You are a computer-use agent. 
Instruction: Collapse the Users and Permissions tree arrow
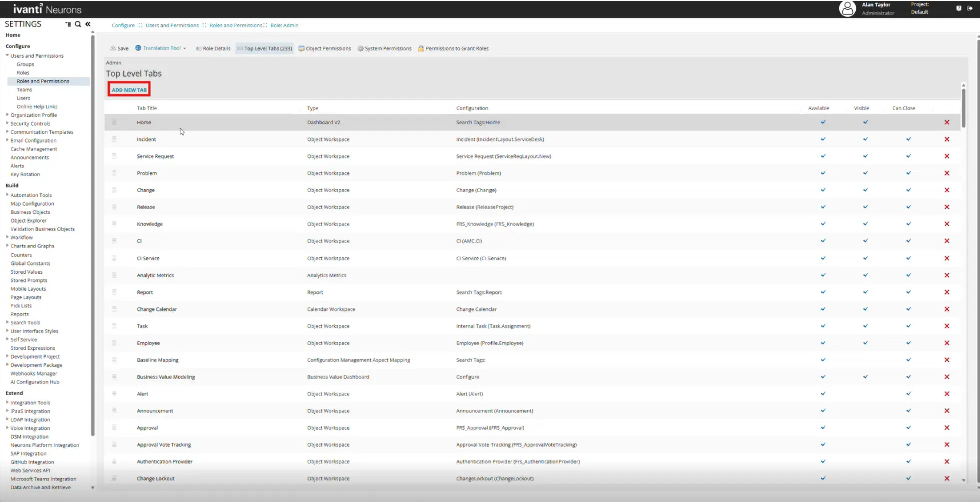7,55
